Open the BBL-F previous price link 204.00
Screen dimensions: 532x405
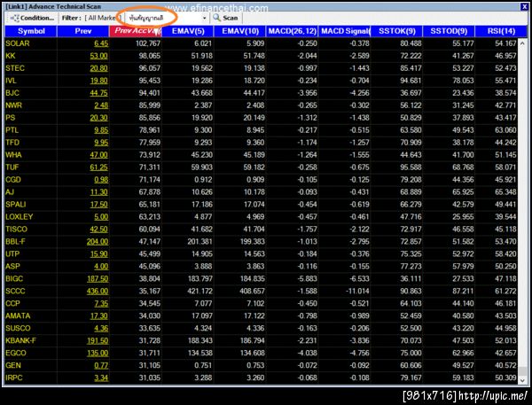(x=98, y=242)
